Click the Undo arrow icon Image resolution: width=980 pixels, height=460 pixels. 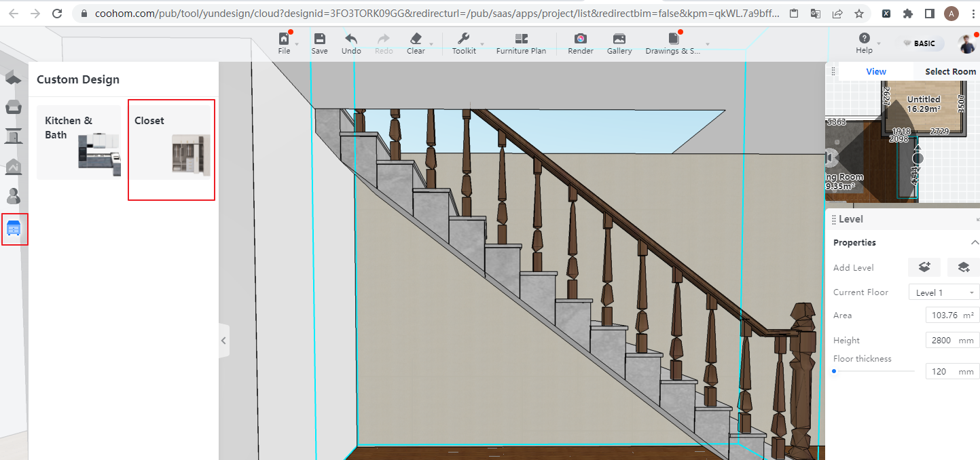(351, 43)
